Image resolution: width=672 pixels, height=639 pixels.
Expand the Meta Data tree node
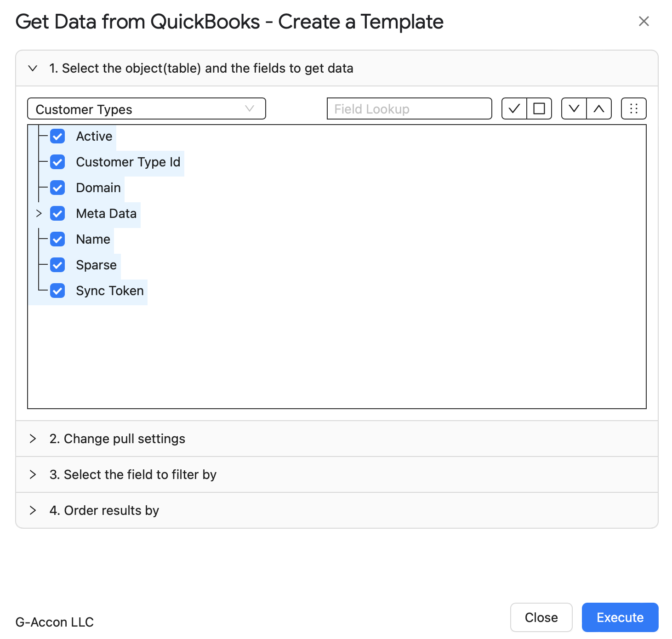(39, 213)
